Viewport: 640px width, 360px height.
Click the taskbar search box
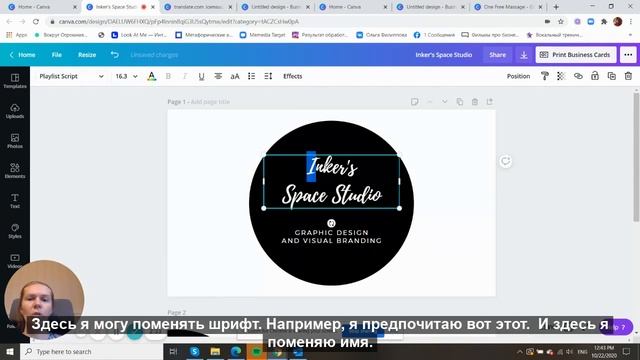pos(91,351)
